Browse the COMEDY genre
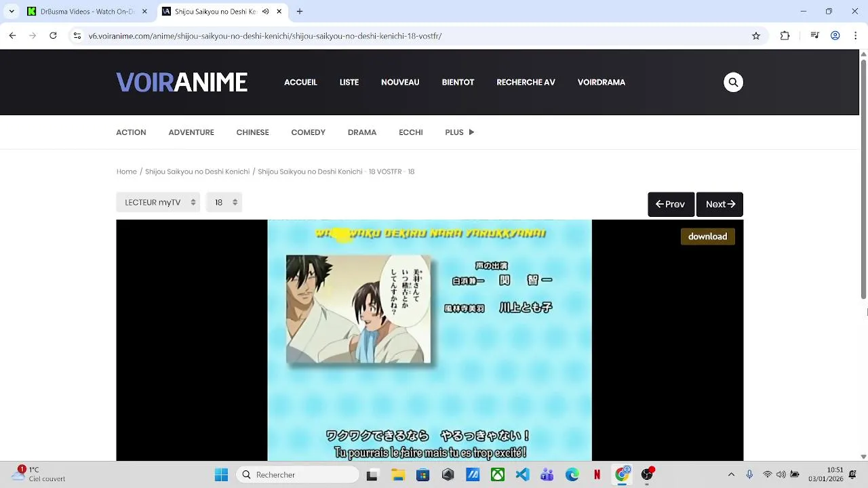The image size is (868, 488). pyautogui.click(x=308, y=132)
